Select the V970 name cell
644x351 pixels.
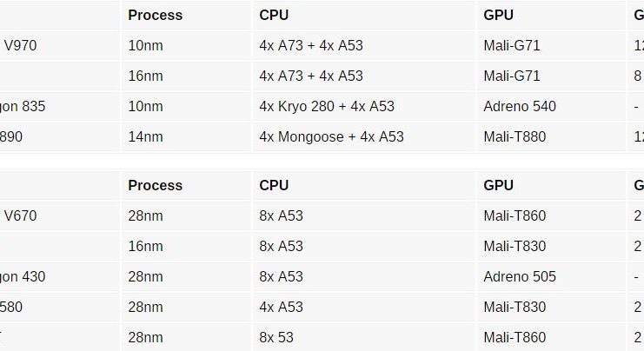tap(21, 46)
